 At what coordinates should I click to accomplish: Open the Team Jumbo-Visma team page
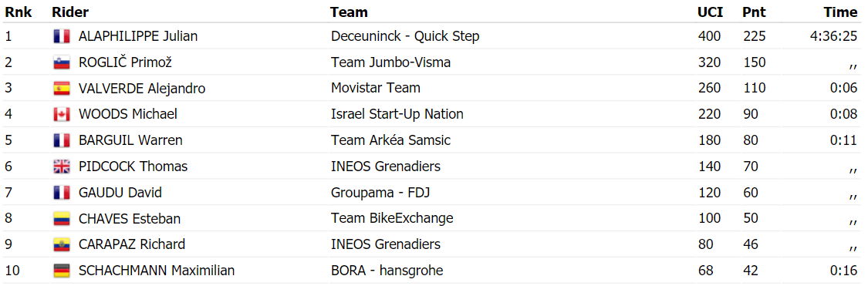[x=391, y=62]
